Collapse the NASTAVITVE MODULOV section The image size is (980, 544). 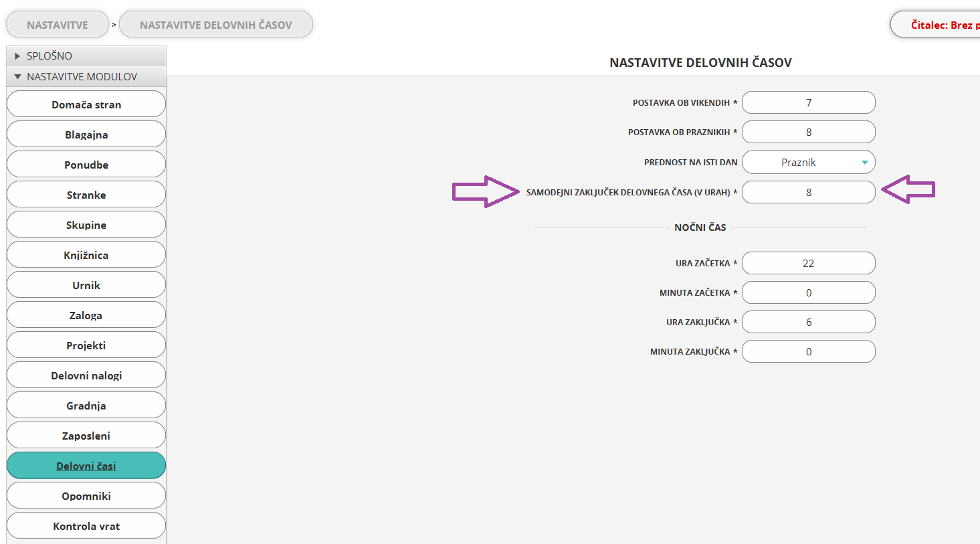coord(86,77)
